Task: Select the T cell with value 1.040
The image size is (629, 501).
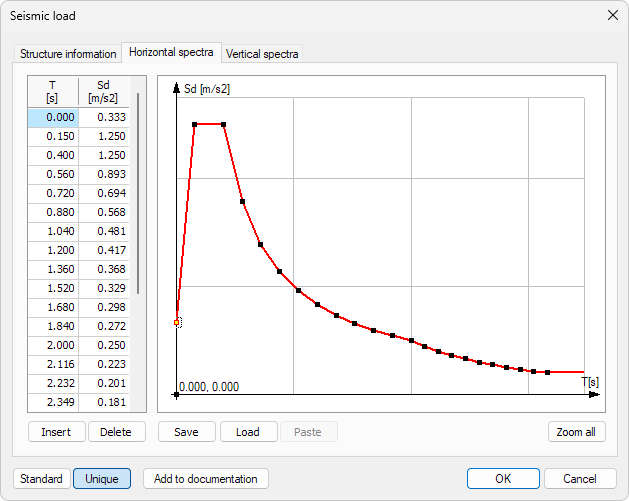Action: click(x=53, y=231)
